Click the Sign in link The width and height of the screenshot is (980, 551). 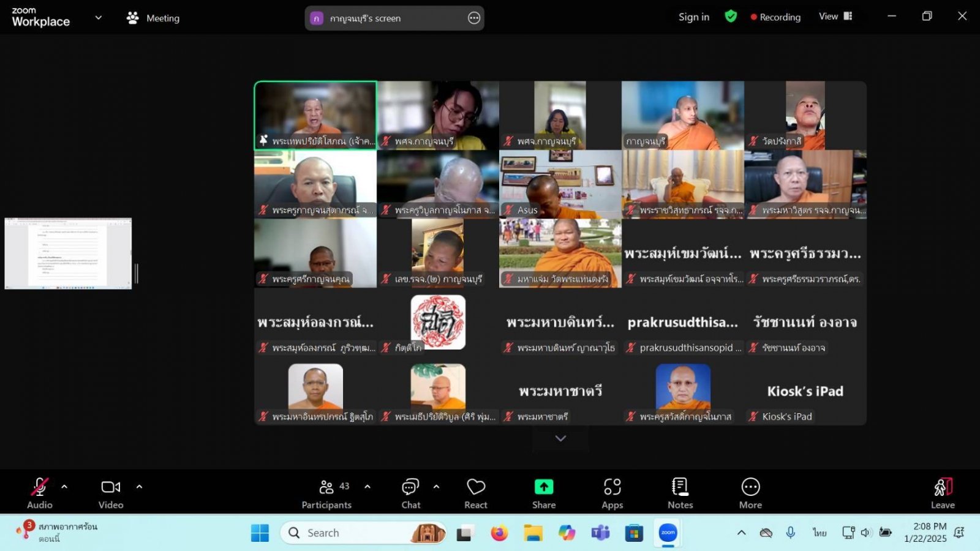(694, 17)
